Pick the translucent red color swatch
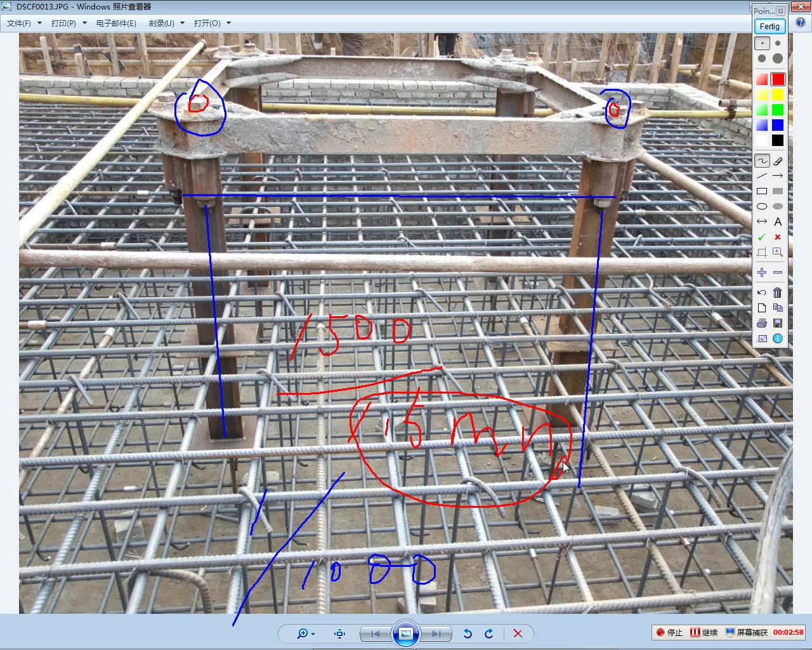This screenshot has width=812, height=650. [762, 79]
